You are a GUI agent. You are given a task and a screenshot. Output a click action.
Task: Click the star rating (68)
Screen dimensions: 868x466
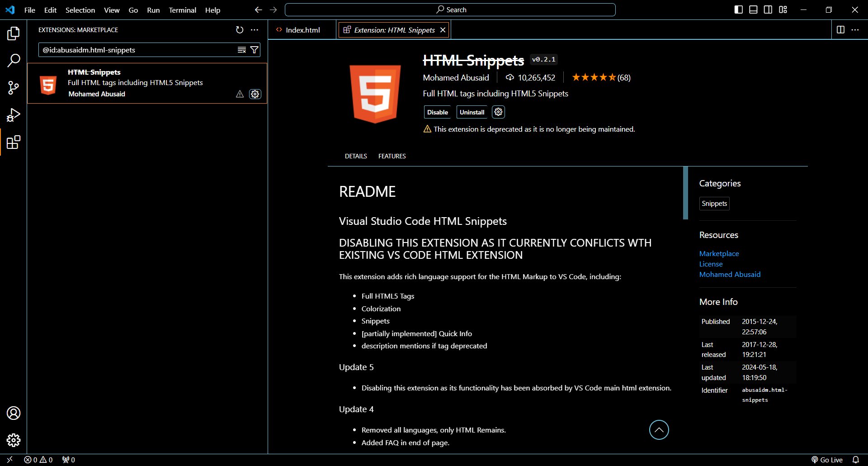tap(601, 78)
